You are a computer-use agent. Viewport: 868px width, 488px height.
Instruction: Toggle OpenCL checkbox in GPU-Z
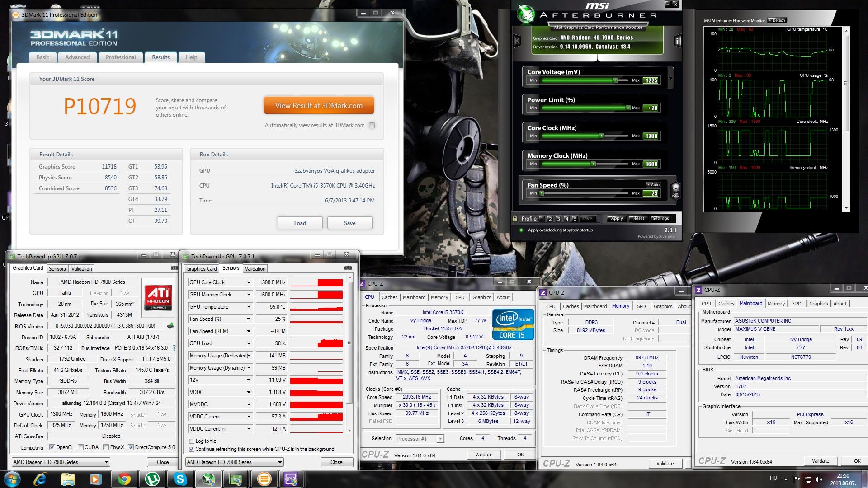tap(52, 447)
